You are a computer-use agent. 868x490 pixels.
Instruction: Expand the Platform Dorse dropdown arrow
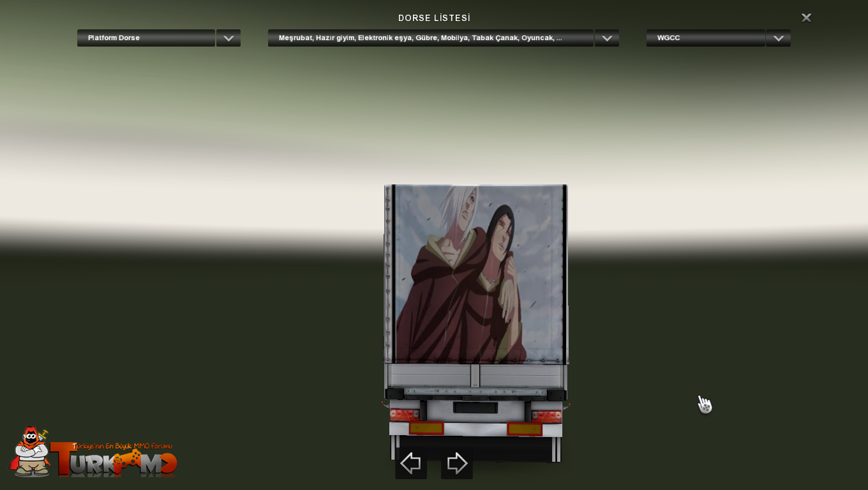(x=228, y=38)
